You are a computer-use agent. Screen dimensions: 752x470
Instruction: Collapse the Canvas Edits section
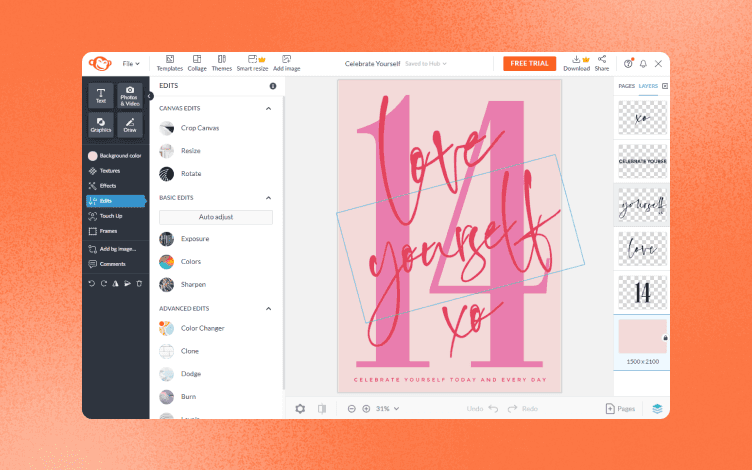269,108
